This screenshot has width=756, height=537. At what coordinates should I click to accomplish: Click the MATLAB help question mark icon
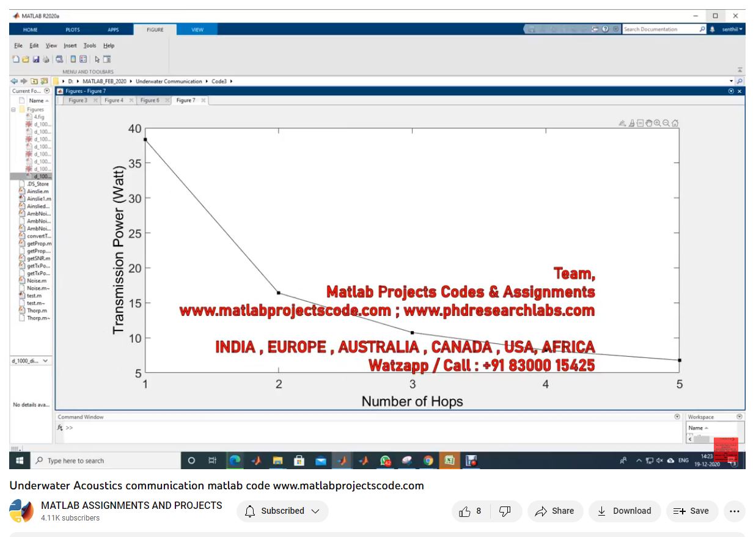pyautogui.click(x=605, y=29)
